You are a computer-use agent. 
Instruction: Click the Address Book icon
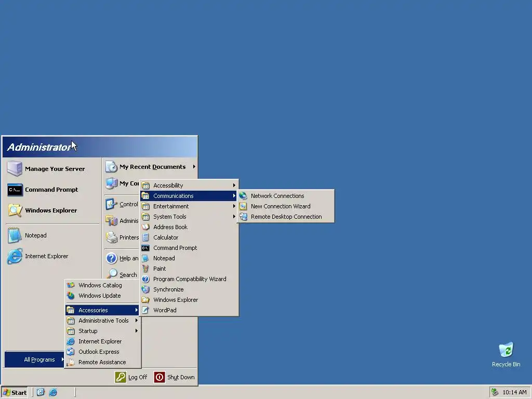145,227
